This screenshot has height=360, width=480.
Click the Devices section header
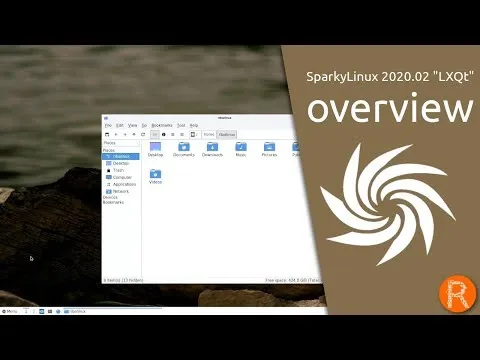pyautogui.click(x=110, y=197)
